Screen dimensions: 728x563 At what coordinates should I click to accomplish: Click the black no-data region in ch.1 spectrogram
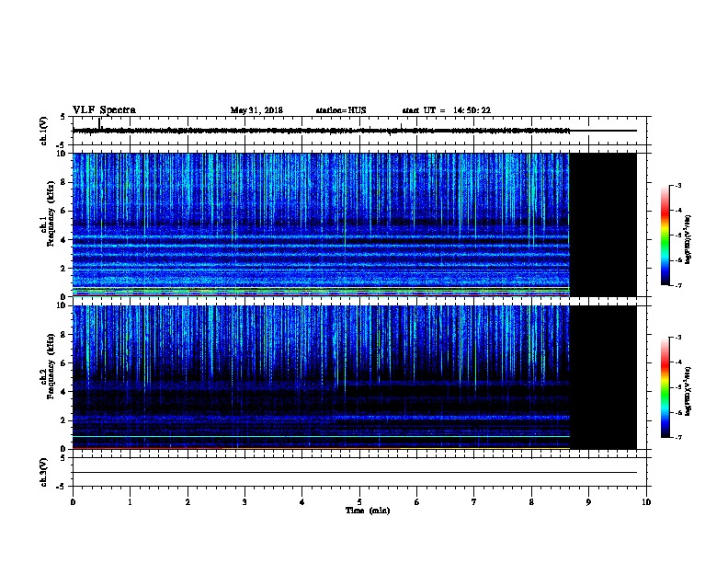pyautogui.click(x=603, y=224)
